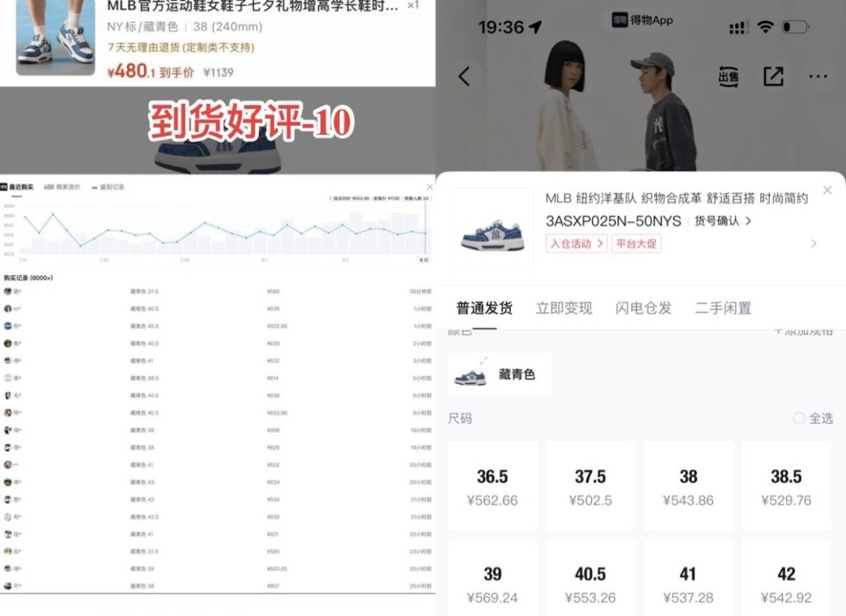Choose size 39 at ¥569.24
The image size is (846, 616).
(x=492, y=577)
